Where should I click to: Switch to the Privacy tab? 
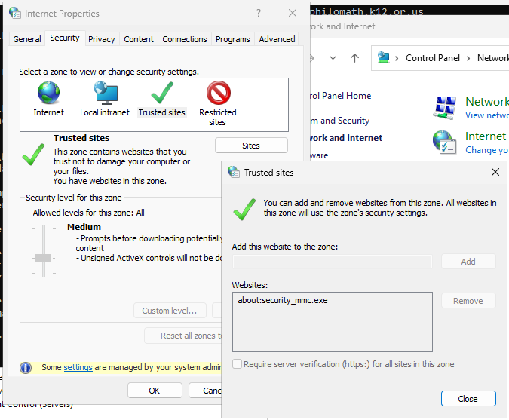[101, 39]
